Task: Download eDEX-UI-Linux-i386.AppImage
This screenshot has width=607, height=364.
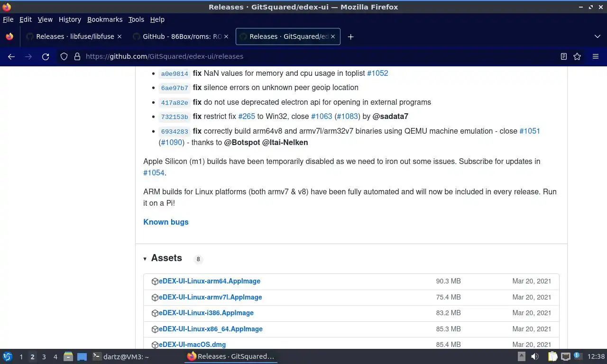Action: coord(206,313)
